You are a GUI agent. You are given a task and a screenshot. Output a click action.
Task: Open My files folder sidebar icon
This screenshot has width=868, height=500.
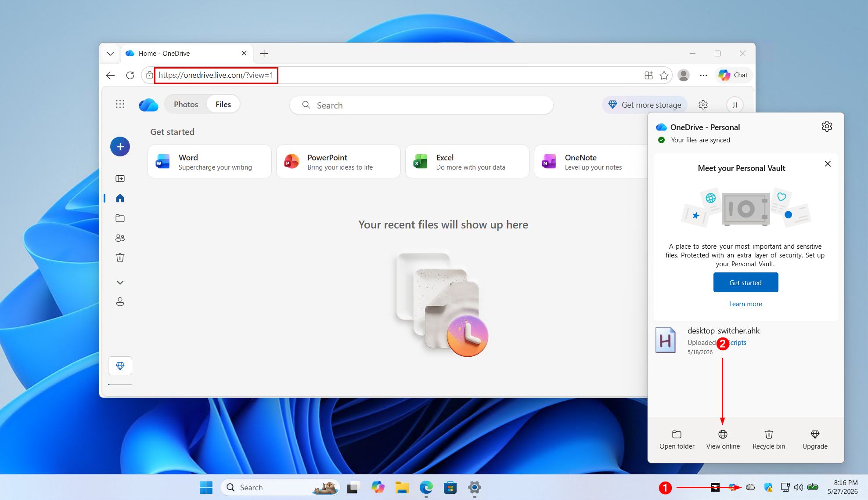(120, 218)
